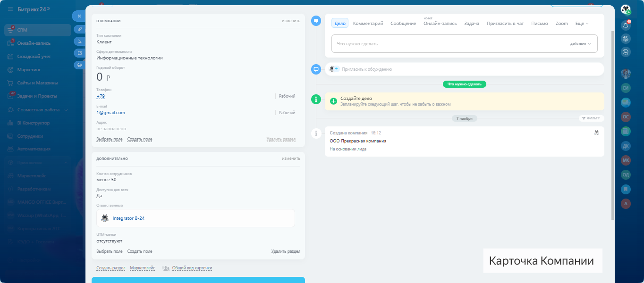Open chat with А contact avatar
644x283 pixels.
pos(626,204)
